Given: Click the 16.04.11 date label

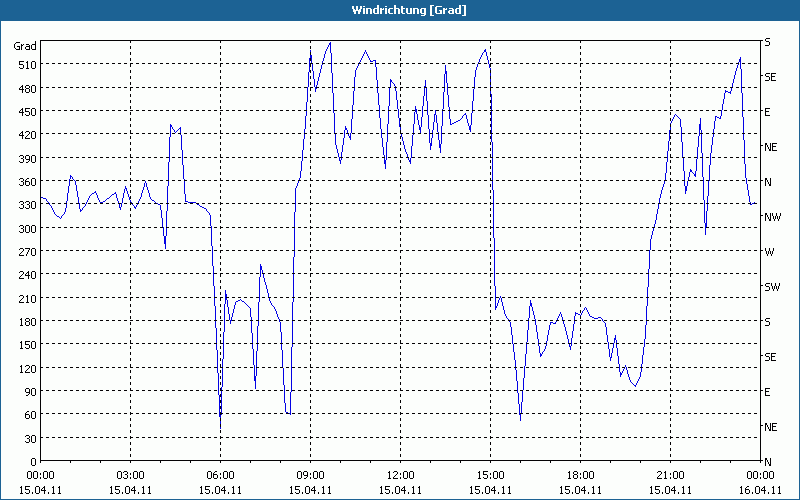Looking at the screenshot, I should click(x=760, y=490).
